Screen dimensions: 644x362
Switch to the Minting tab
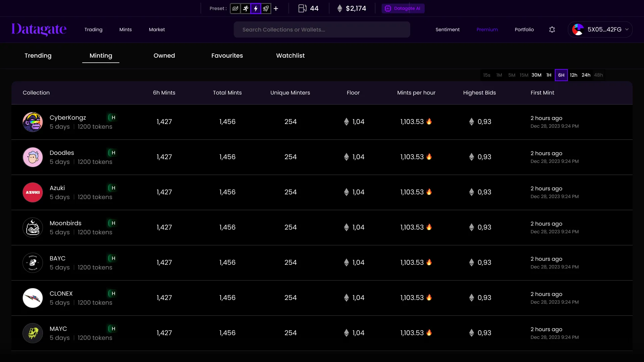tap(101, 56)
